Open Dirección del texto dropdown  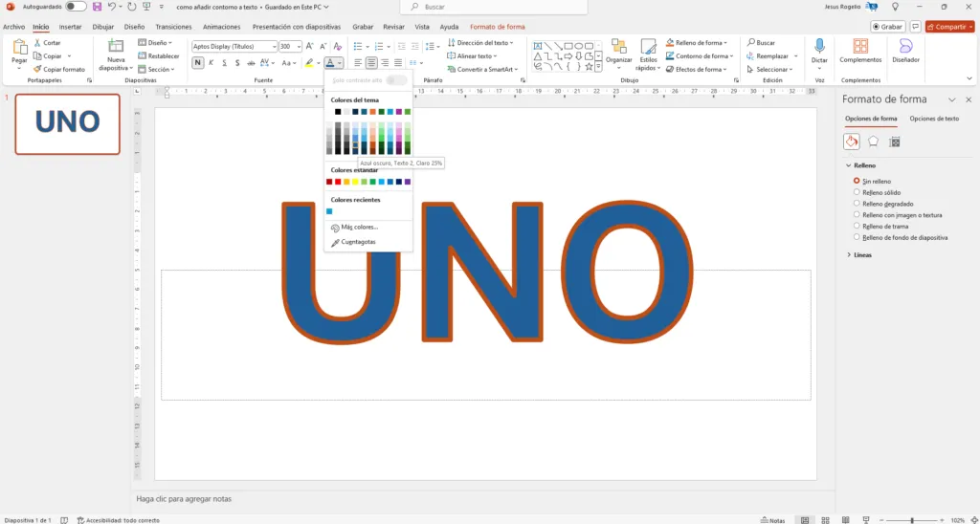(480, 43)
